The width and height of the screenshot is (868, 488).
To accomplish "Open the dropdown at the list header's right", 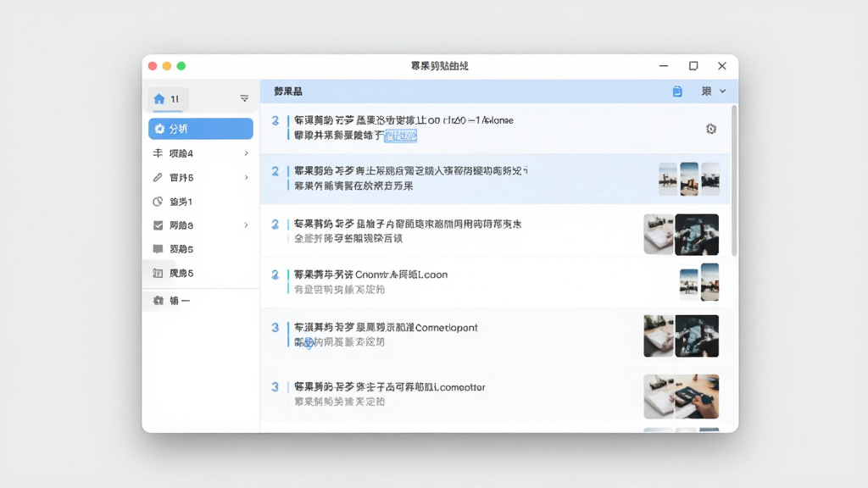I will pos(714,91).
